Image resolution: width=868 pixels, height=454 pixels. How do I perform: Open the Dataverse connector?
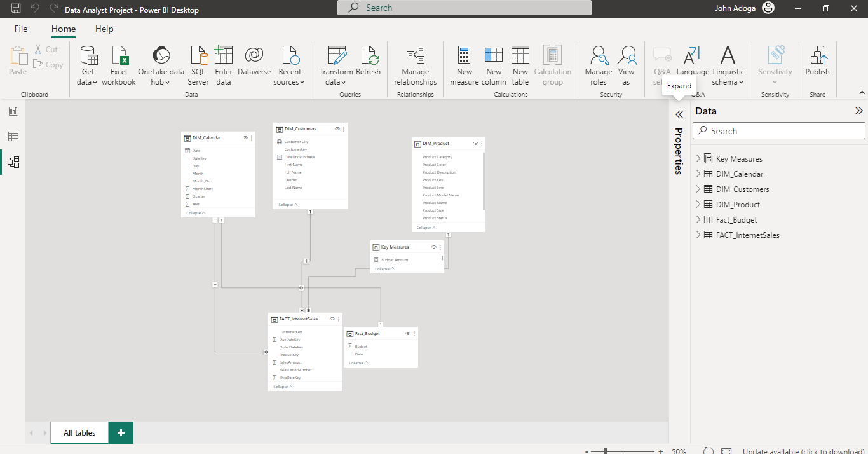[x=254, y=61]
